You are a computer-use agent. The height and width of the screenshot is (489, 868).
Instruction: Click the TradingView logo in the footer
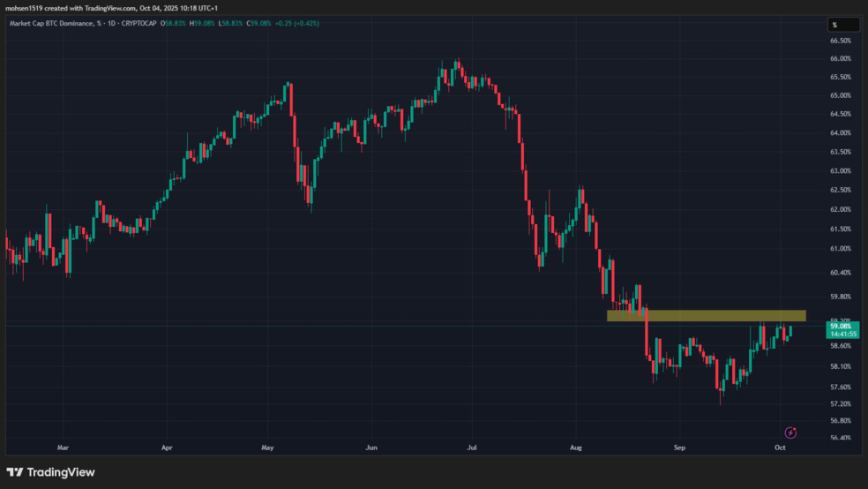tap(50, 472)
